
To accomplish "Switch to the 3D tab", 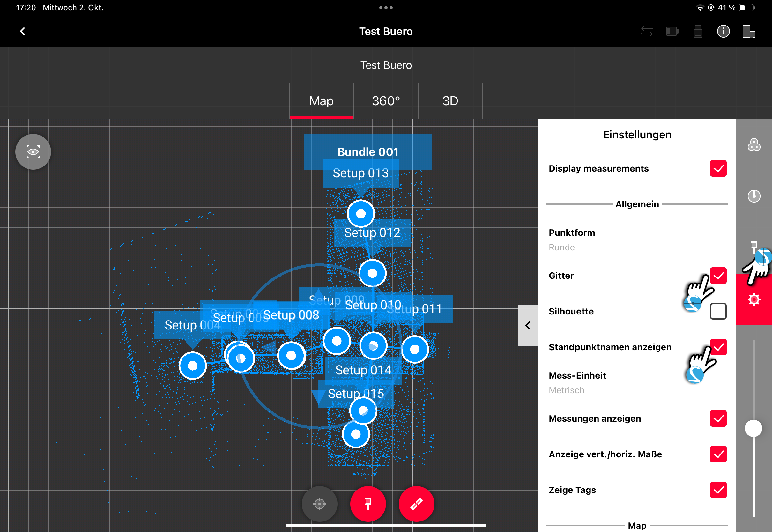I will click(450, 101).
